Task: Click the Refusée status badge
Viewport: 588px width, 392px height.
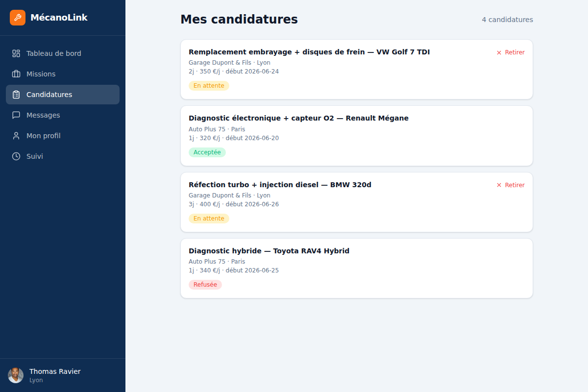Action: coord(205,285)
